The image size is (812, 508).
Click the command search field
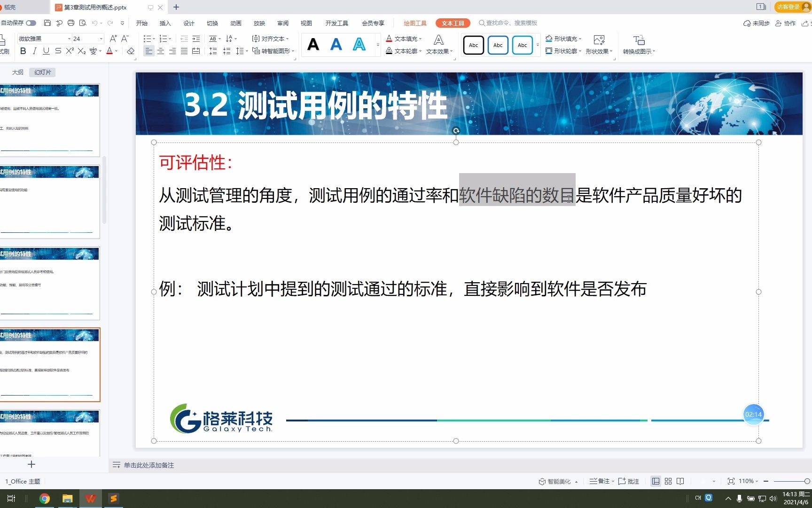[508, 23]
